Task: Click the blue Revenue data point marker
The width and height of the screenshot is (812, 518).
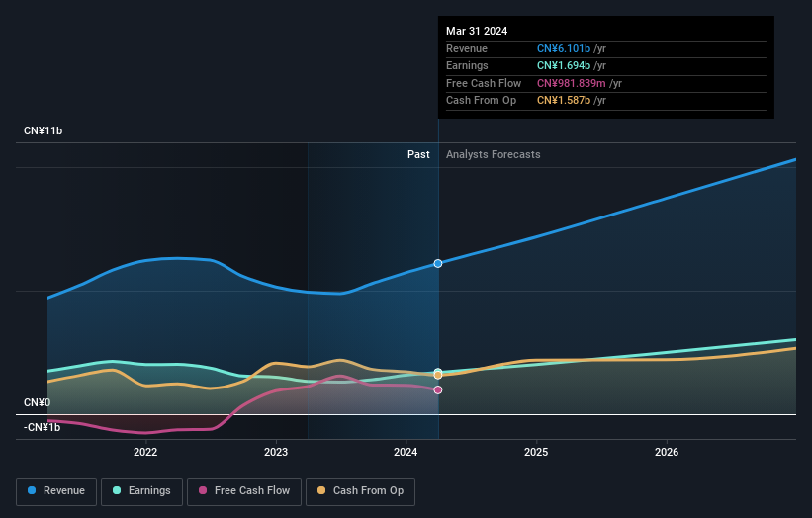Action: [438, 263]
